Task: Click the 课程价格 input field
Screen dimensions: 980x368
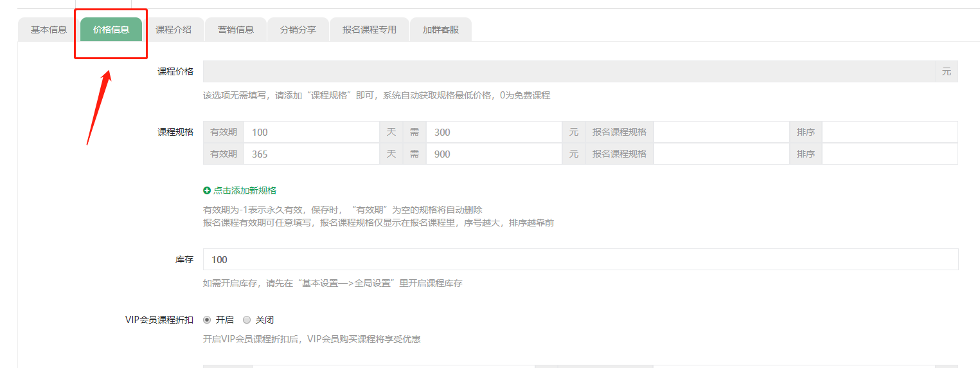Action: (x=569, y=71)
